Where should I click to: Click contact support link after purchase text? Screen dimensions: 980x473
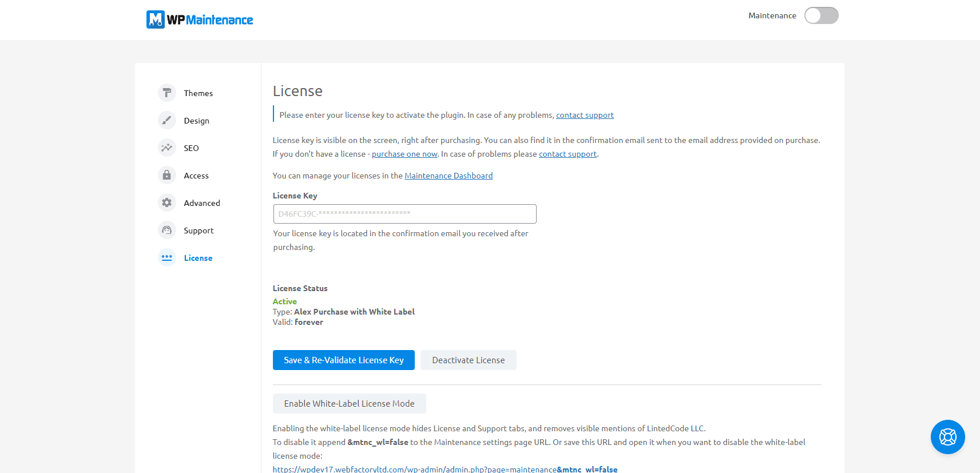point(568,154)
